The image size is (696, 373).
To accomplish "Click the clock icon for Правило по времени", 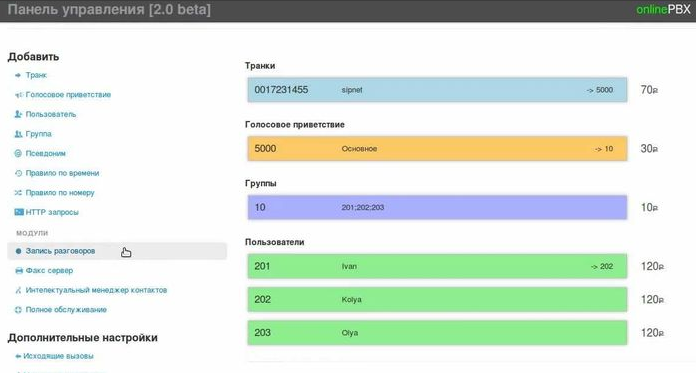I will [18, 173].
